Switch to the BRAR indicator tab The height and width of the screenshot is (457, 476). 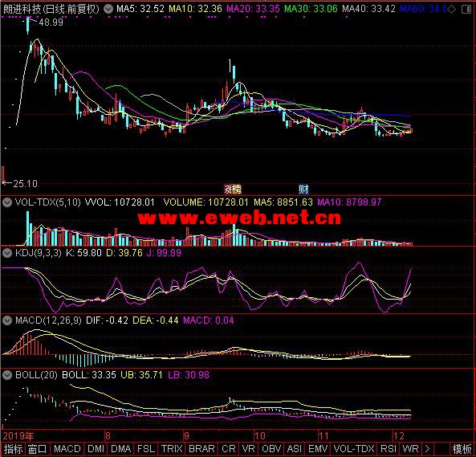point(201,449)
